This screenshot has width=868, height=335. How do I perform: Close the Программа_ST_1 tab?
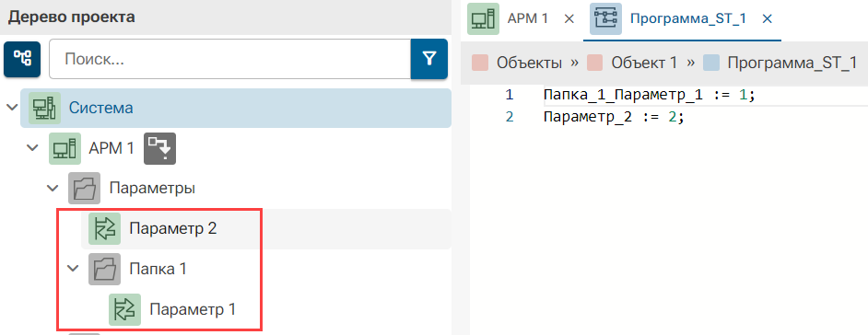[x=768, y=18]
